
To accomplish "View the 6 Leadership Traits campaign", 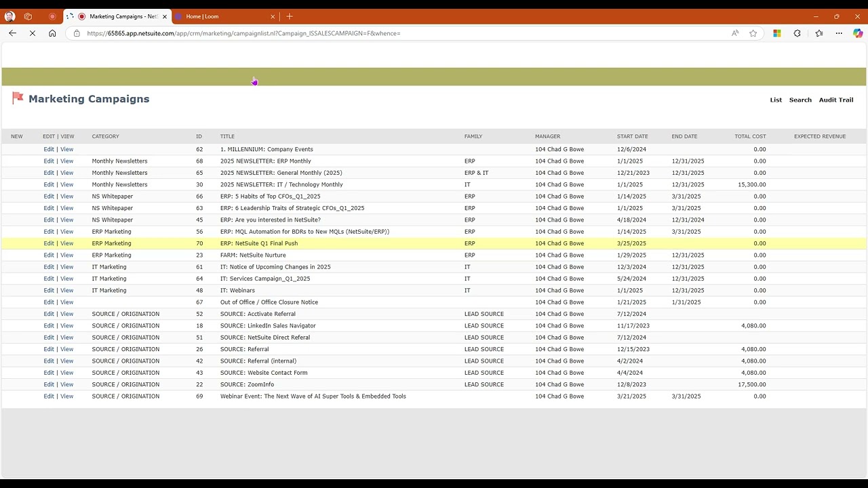I will click(x=66, y=208).
